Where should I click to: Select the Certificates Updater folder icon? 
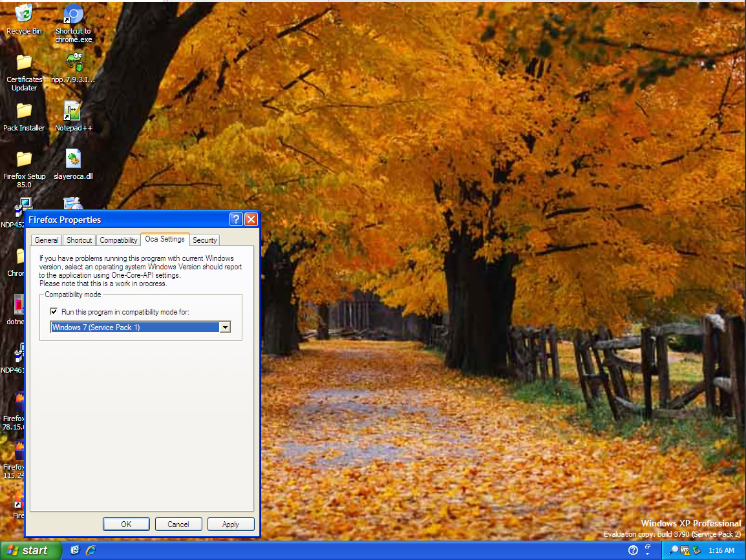(x=25, y=72)
